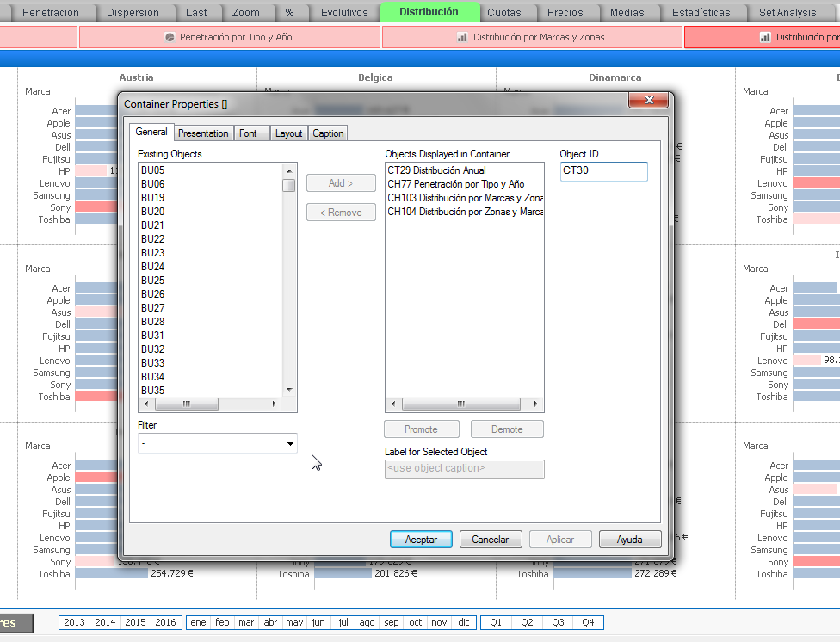Image resolution: width=840 pixels, height=642 pixels.
Task: Click the Cancelar button
Action: point(491,539)
